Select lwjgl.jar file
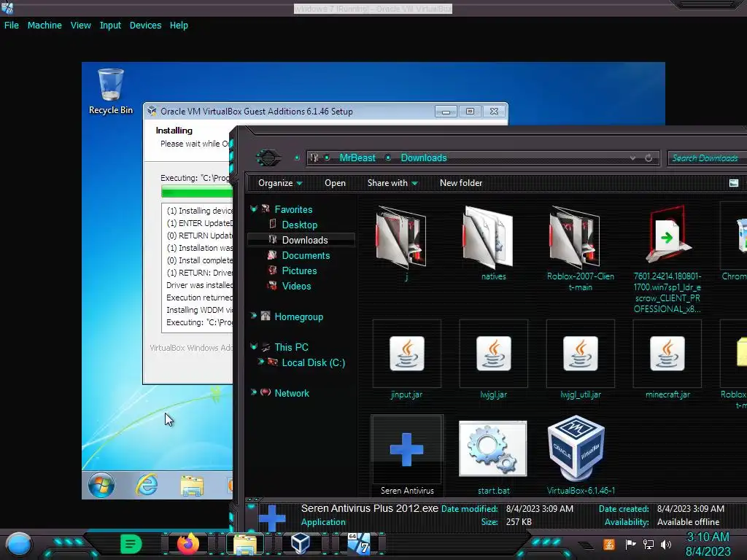 click(x=494, y=360)
